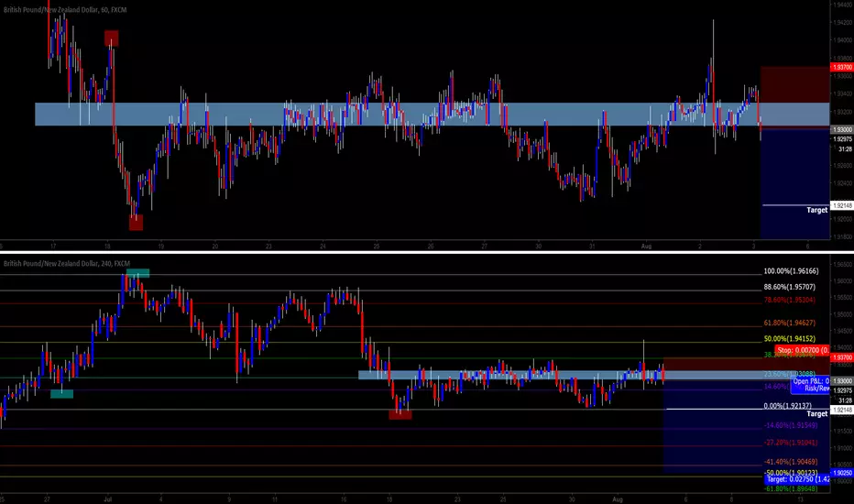This screenshot has width=854, height=504.
Task: Click the teal marker below the 240-minute early low
Action: tap(61, 394)
